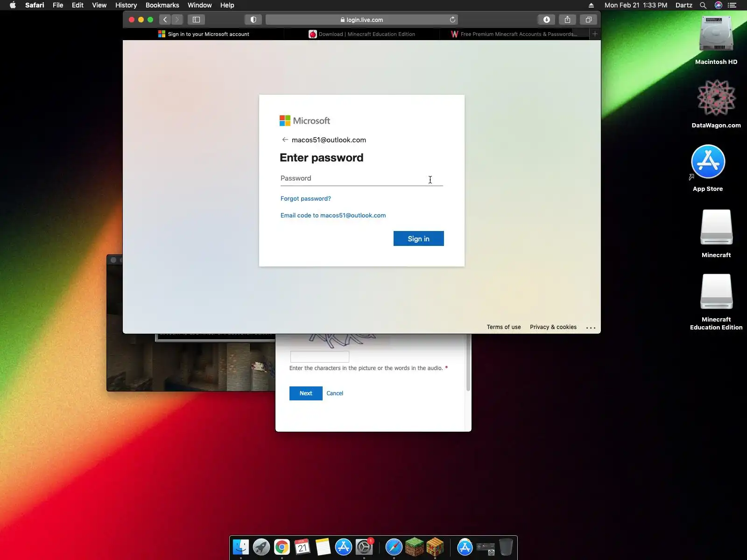Click the Dartz user name in menu bar
This screenshot has width=747, height=560.
(x=684, y=5)
